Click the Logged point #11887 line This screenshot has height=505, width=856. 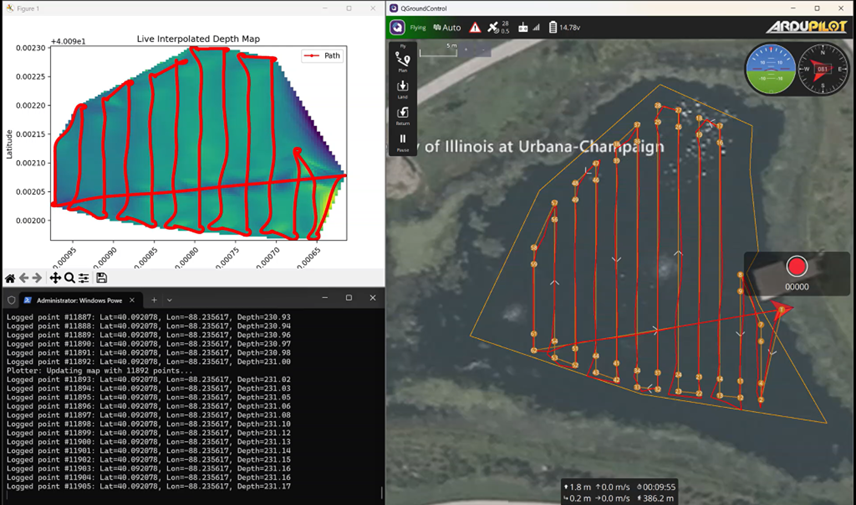point(148,317)
